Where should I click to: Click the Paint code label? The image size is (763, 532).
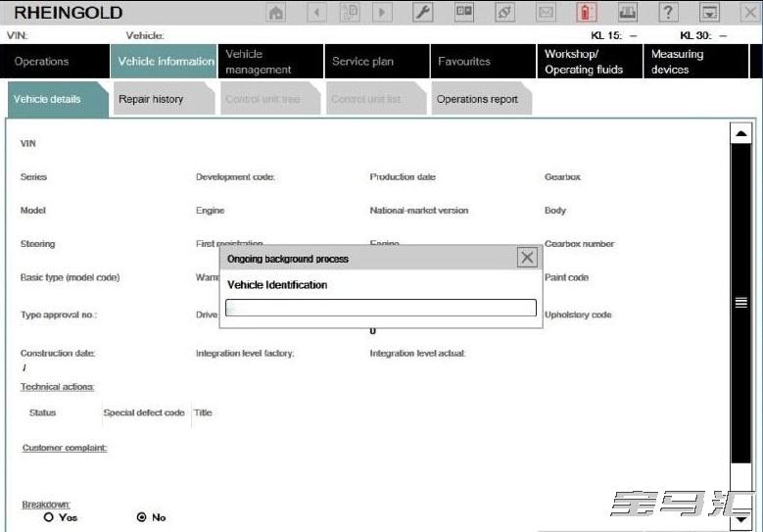tap(566, 277)
